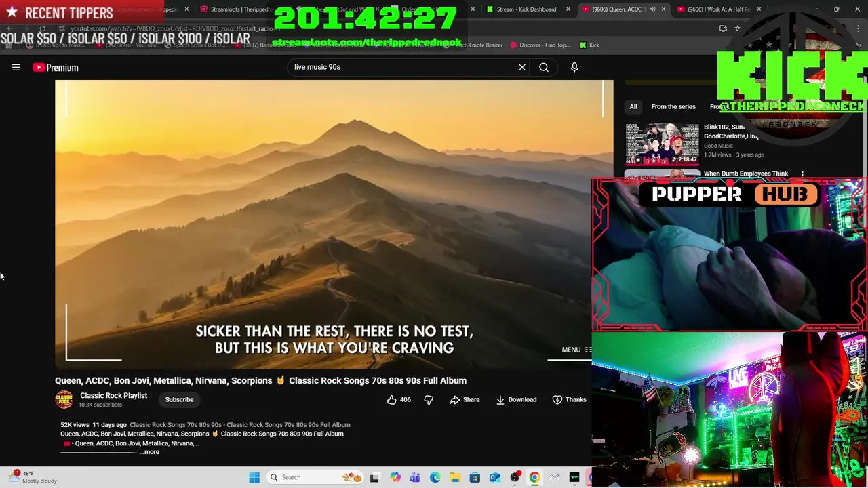Open Google Chrome from the taskbar
The height and width of the screenshot is (488, 868).
tap(534, 477)
